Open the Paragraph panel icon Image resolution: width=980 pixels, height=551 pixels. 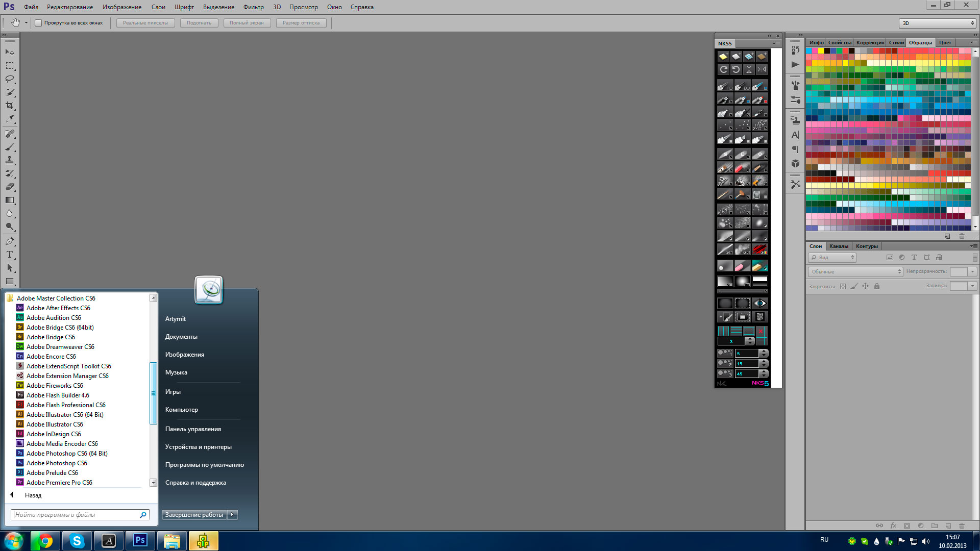pos(795,149)
